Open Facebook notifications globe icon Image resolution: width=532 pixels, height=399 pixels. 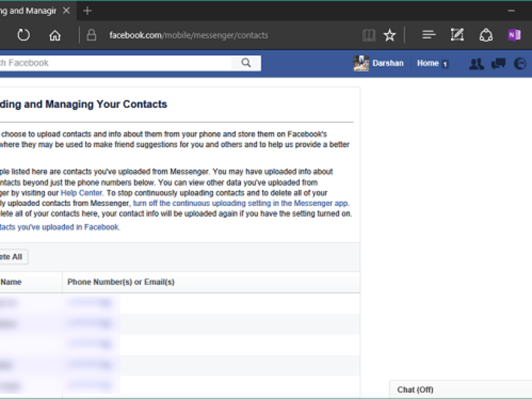click(520, 64)
